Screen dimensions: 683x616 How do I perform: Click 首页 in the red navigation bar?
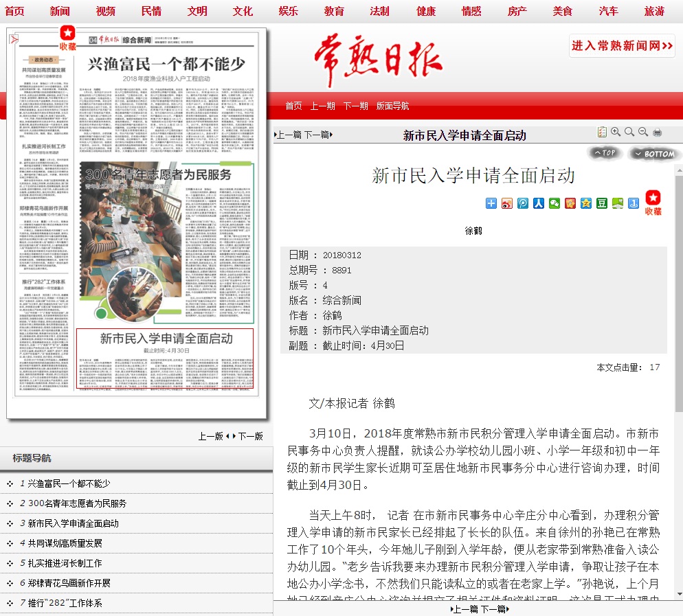[293, 106]
